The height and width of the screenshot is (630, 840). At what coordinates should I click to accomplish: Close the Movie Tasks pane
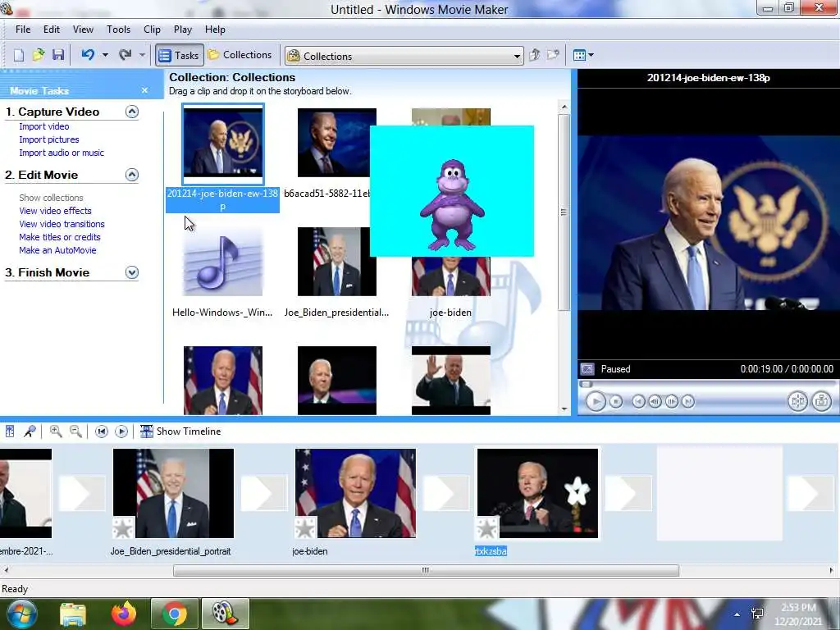point(144,90)
